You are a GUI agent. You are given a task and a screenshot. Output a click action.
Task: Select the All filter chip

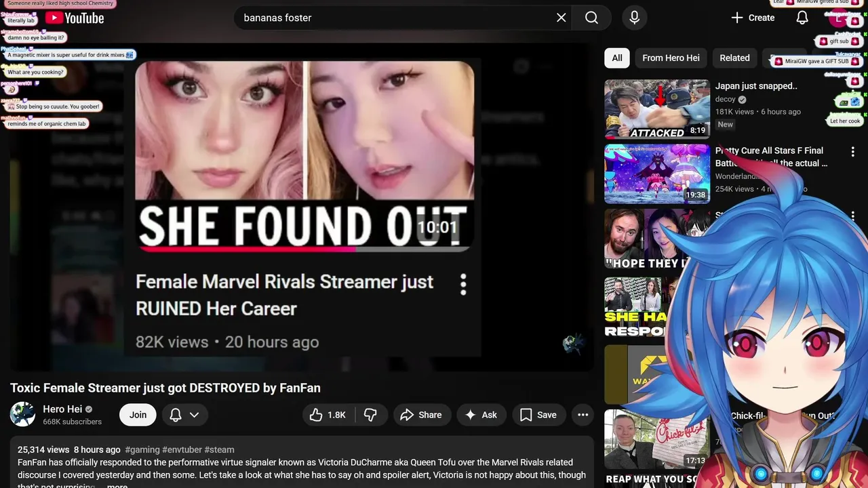point(617,58)
